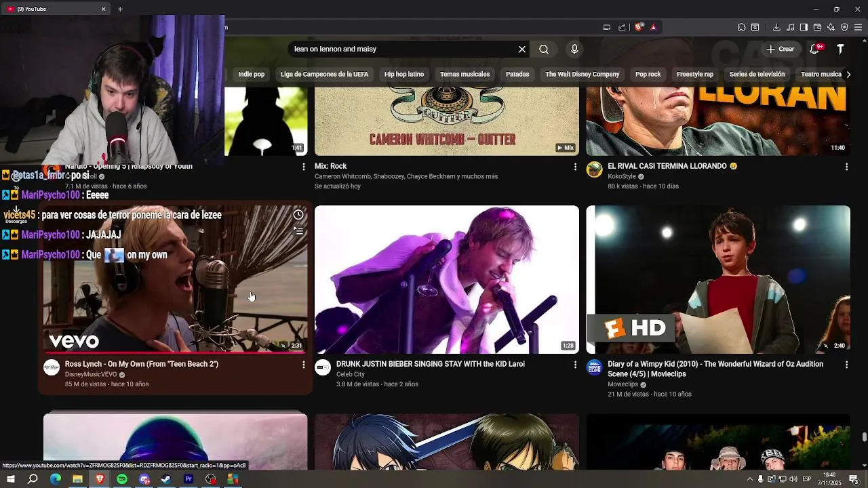Add Ross Lynch video to queue
This screenshot has height=488, width=868.
point(298,230)
